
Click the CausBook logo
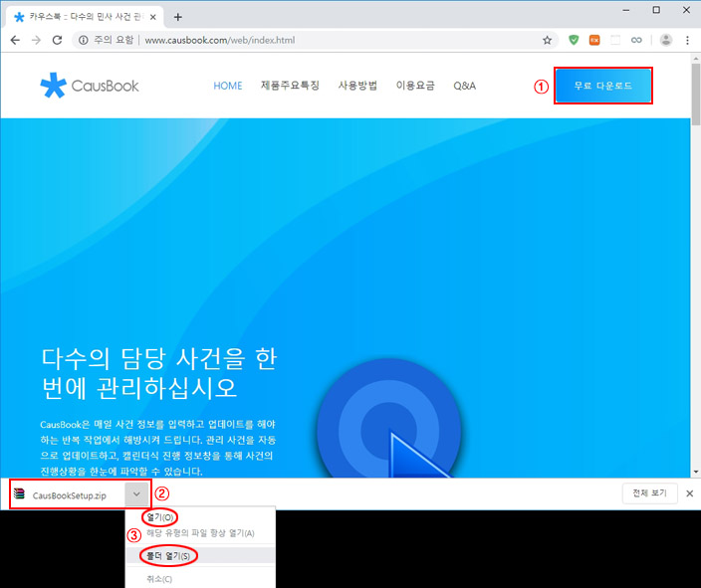click(90, 86)
